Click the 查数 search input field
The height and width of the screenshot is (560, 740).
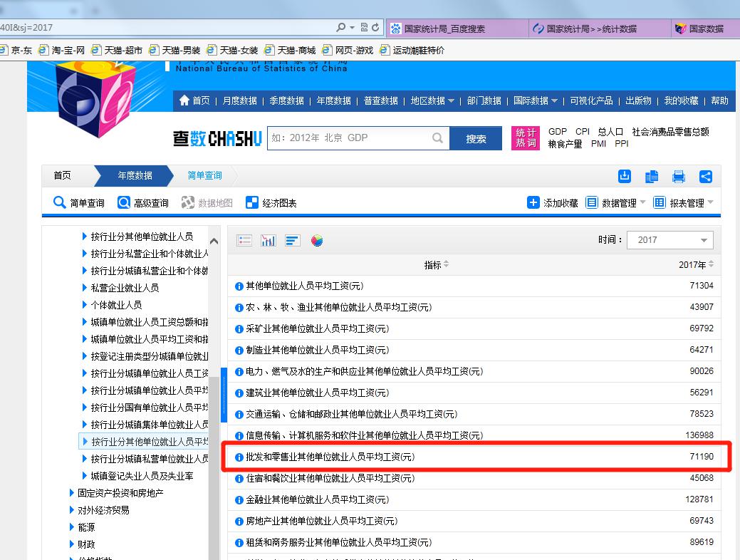[349, 138]
